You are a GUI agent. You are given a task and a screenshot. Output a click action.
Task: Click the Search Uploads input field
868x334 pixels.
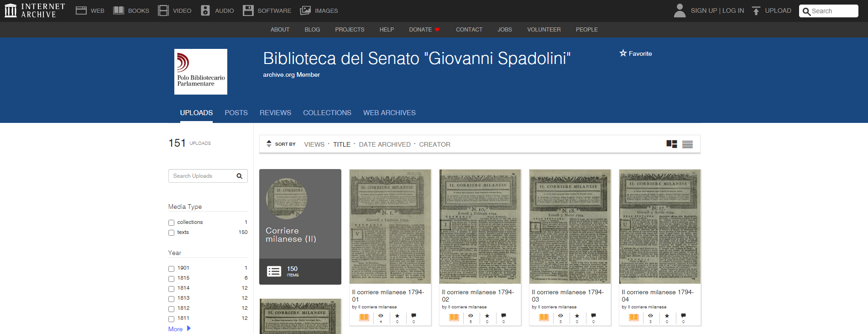coord(203,176)
